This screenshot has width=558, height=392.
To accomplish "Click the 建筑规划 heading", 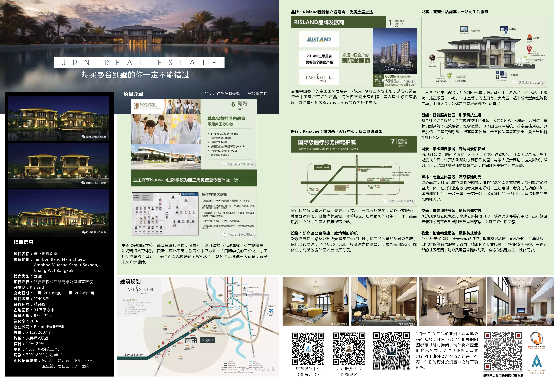I will 130,282.
